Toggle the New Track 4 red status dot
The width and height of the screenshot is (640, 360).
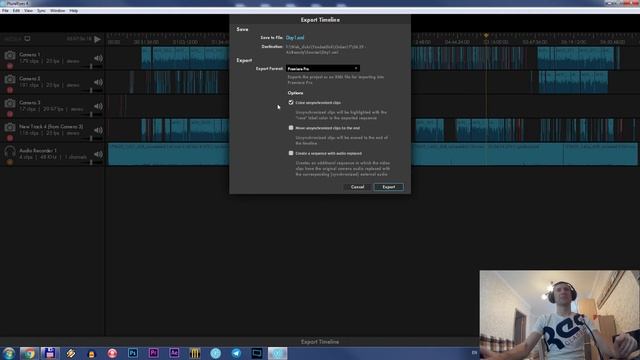click(x=10, y=138)
